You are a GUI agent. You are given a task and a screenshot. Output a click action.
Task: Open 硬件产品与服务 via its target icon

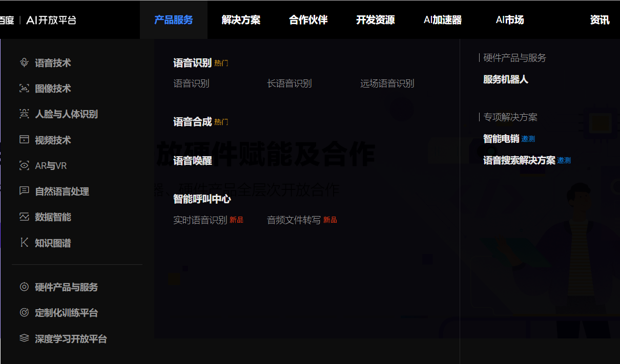24,287
